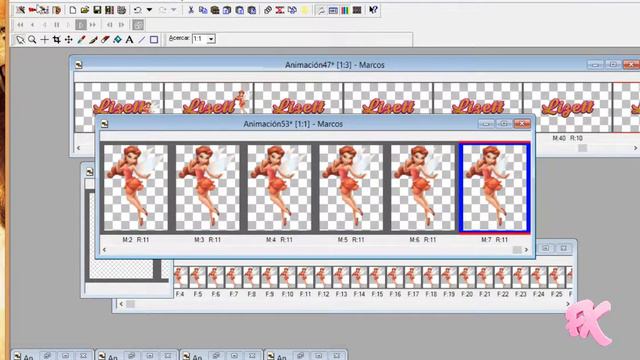Select frame M:4 thumbnail in Animación53
Image resolution: width=640 pixels, height=360 pixels.
click(x=279, y=188)
